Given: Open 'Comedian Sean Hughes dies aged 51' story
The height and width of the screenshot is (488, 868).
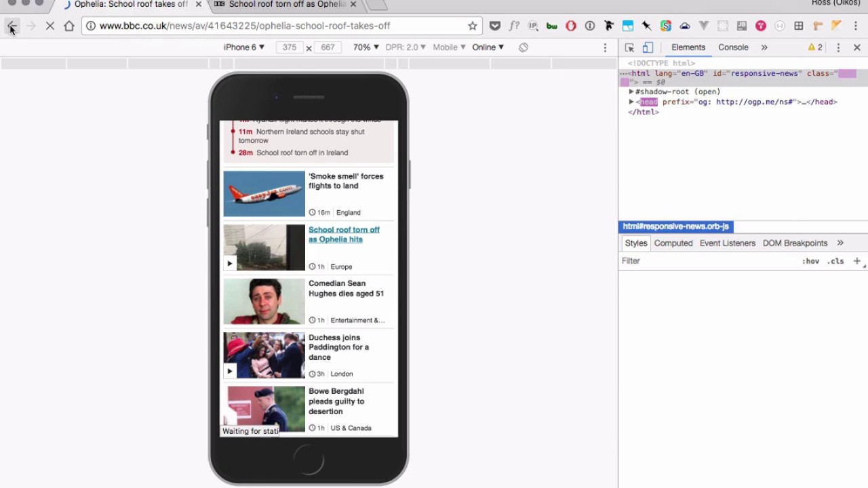Looking at the screenshot, I should [346, 289].
